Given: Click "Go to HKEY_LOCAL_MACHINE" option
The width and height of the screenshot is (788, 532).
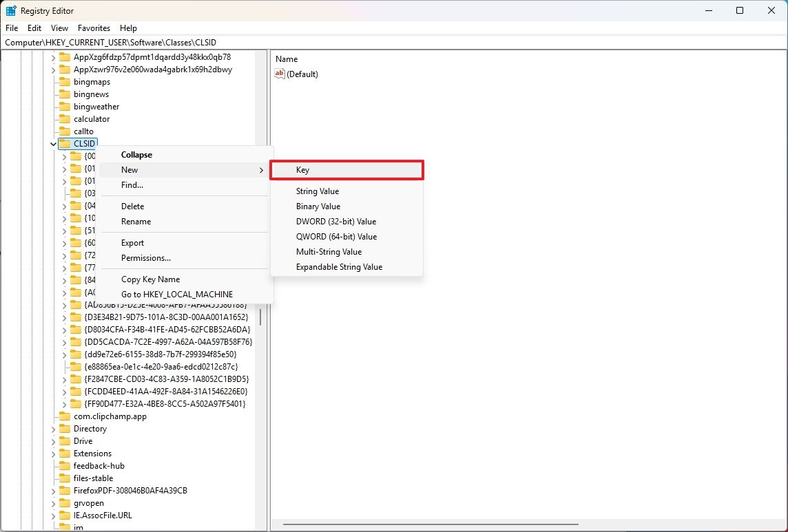Looking at the screenshot, I should coord(176,294).
